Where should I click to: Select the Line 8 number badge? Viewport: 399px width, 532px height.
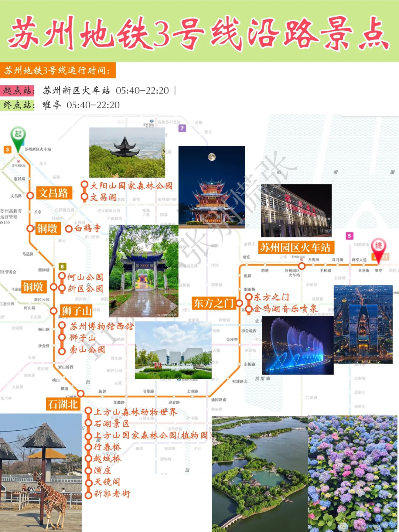[62, 265]
